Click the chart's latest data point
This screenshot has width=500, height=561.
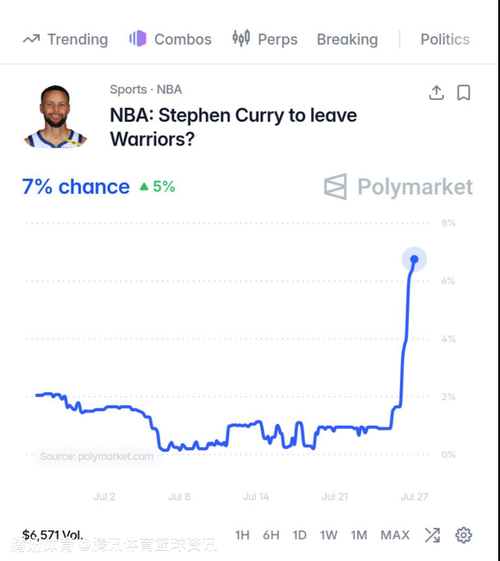414,259
